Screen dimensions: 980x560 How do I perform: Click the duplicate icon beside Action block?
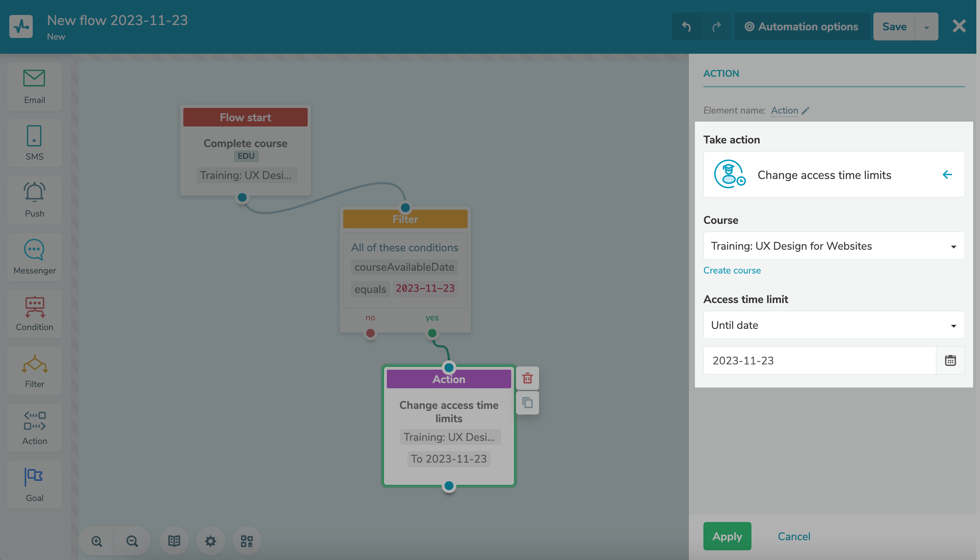(x=527, y=403)
